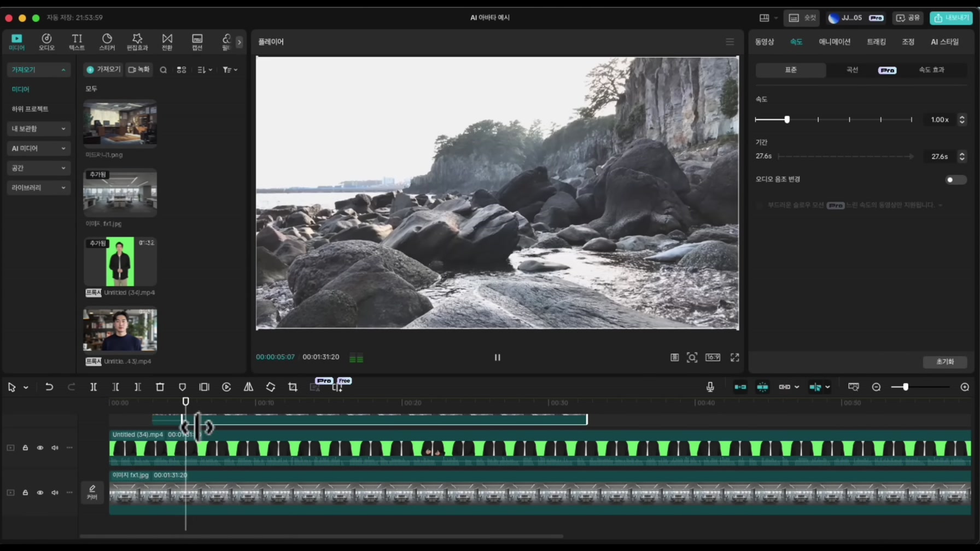
Task: Click the speed value stepper arrows
Action: click(962, 119)
